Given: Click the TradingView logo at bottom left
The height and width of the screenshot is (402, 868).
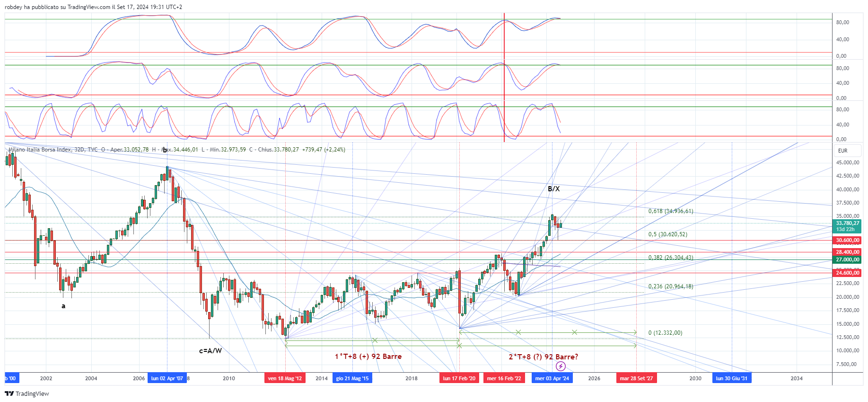Looking at the screenshot, I should pyautogui.click(x=27, y=393).
